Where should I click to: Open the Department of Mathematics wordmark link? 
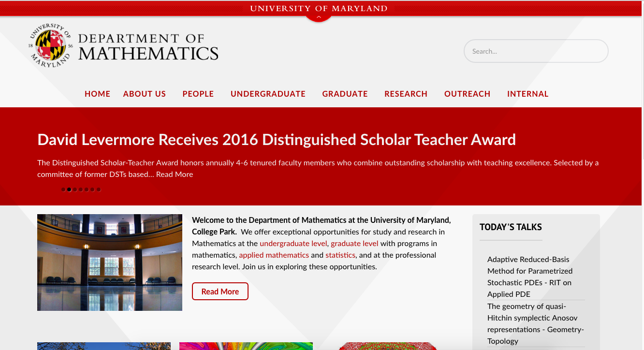148,46
